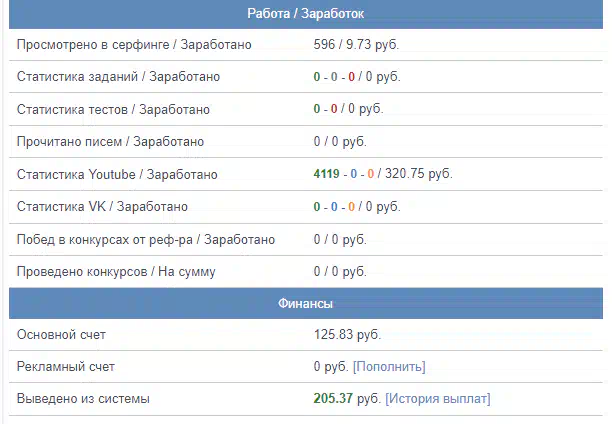
Task: Click the Основной счет 125.83 руб. value
Action: point(347,335)
